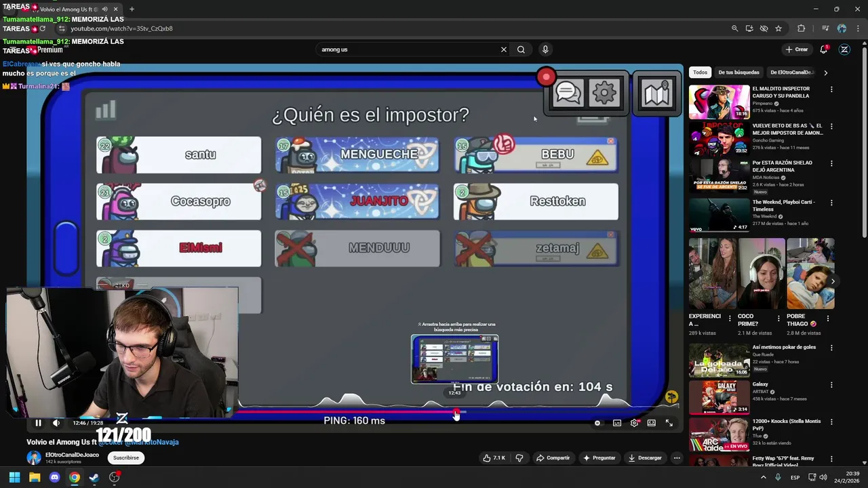Bookmark this page with the star icon
868x488 pixels.
click(778, 28)
